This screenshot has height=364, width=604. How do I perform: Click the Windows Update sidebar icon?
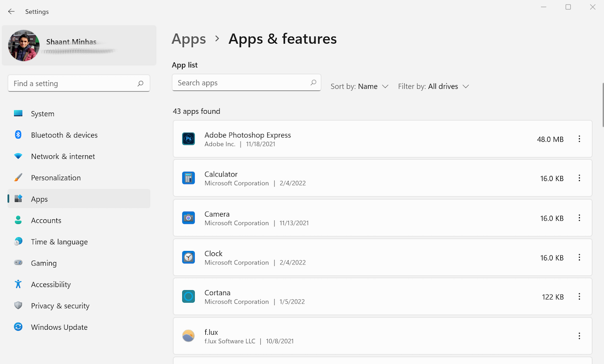[x=18, y=327]
